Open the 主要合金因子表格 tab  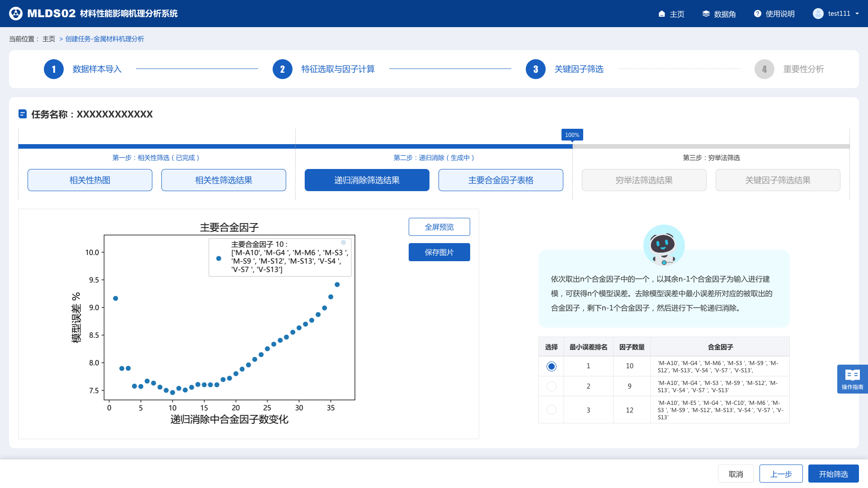pos(500,180)
